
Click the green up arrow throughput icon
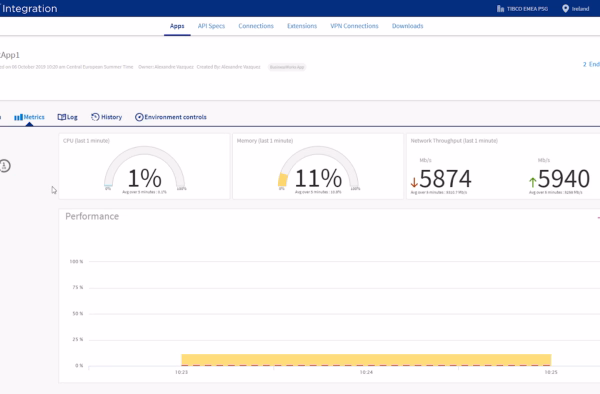[x=533, y=182]
